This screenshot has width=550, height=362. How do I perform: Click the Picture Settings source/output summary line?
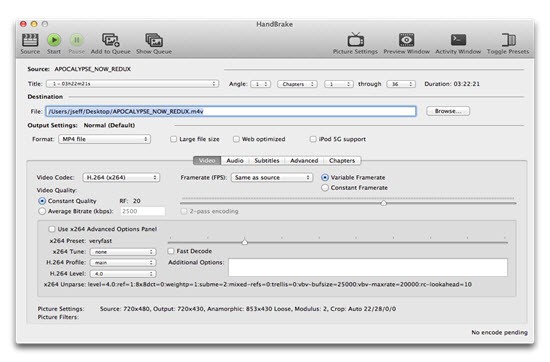pos(248,309)
